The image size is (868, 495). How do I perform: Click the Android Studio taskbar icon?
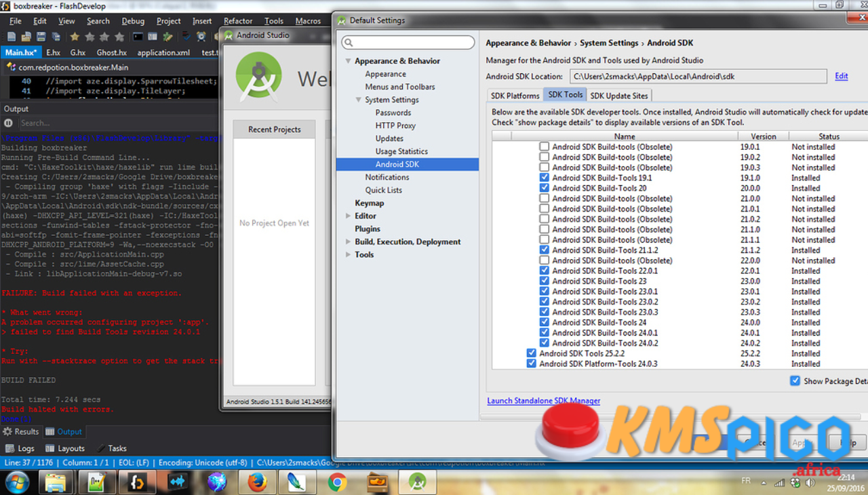pos(417,482)
